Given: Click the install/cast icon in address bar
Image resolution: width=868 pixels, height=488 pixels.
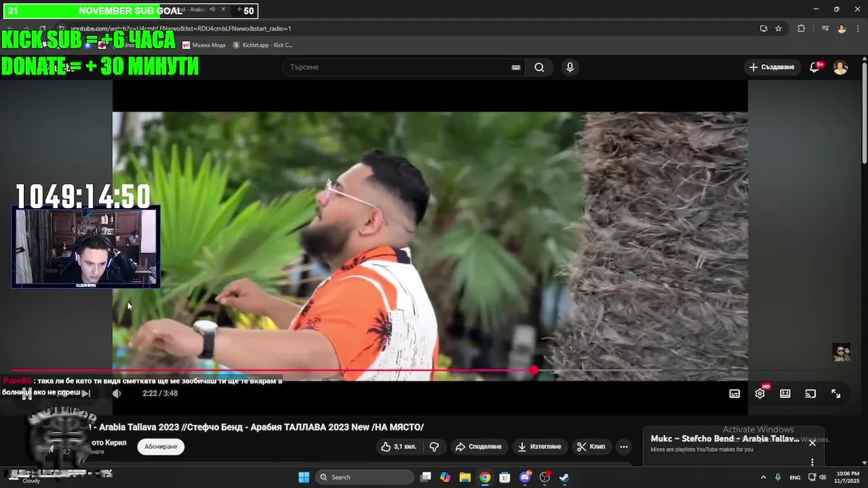Looking at the screenshot, I should [x=764, y=28].
